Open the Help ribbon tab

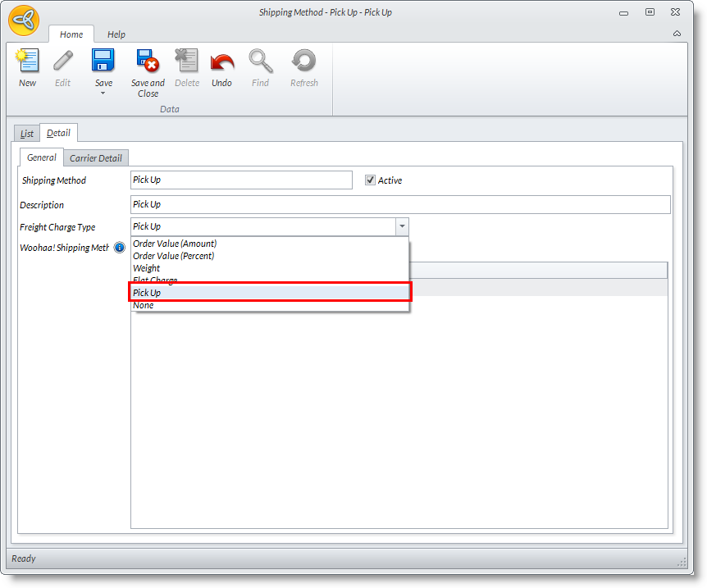point(116,34)
